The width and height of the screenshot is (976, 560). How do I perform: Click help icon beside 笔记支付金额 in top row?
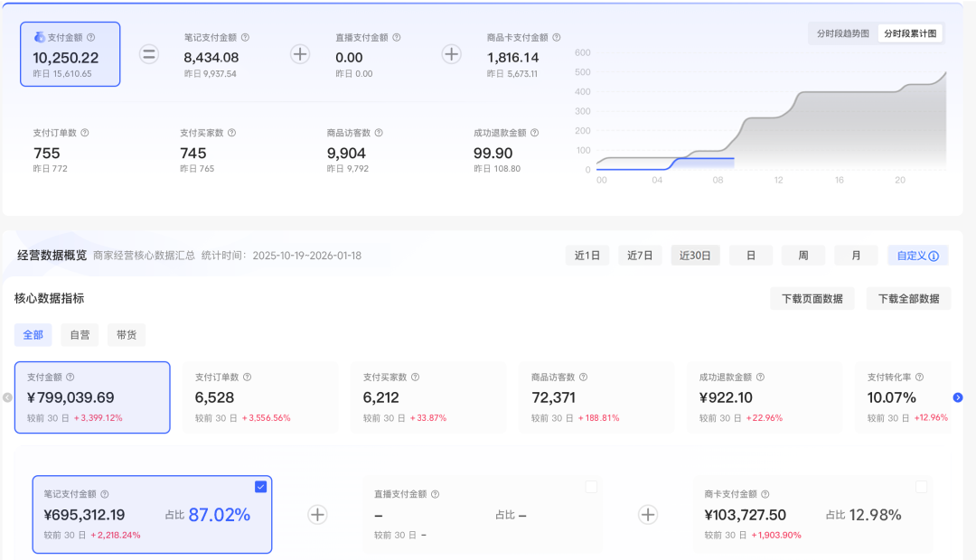[245, 37]
